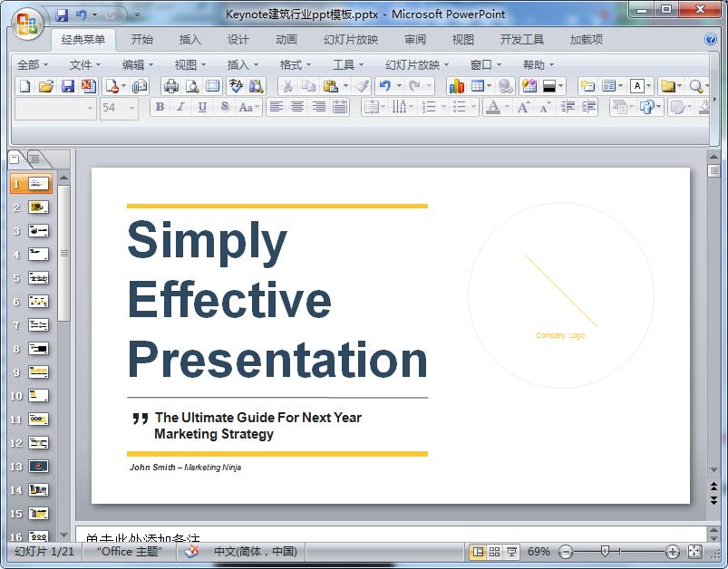The height and width of the screenshot is (569, 728).
Task: Click the Office button logo
Action: 26,24
